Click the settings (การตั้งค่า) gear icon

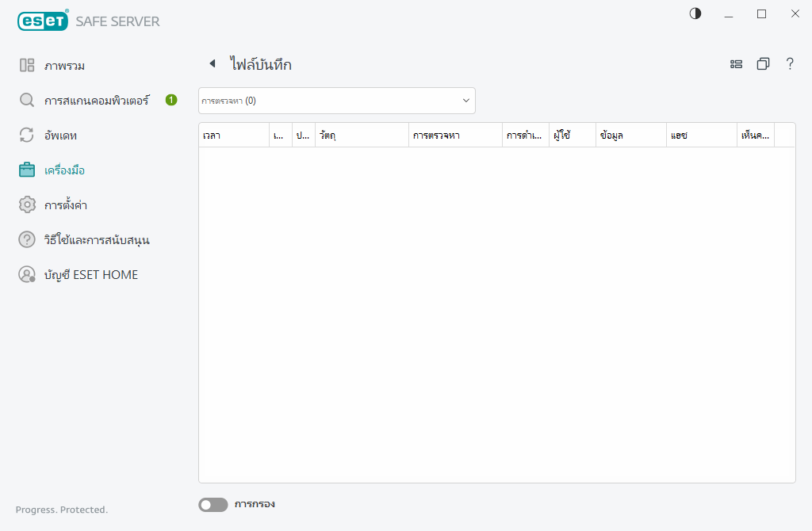pyautogui.click(x=27, y=205)
